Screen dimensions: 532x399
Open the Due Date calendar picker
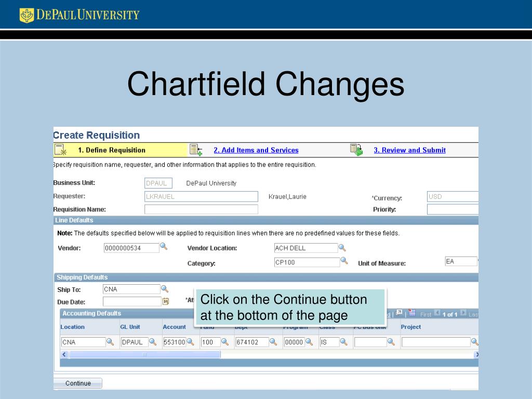[x=166, y=301]
